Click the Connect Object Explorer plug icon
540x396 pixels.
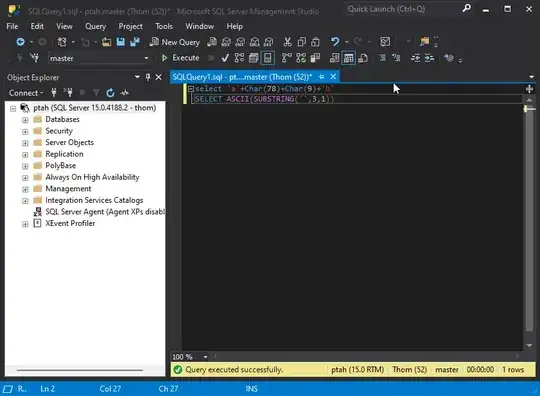[x=54, y=92]
